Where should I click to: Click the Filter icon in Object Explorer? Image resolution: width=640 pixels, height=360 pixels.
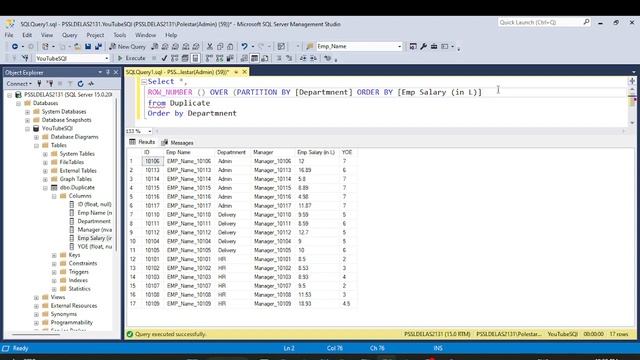point(70,84)
